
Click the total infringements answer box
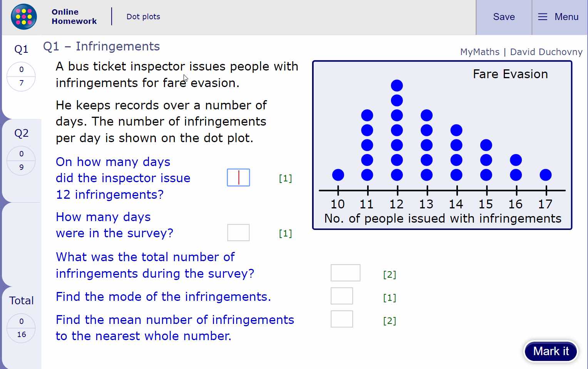click(x=345, y=273)
